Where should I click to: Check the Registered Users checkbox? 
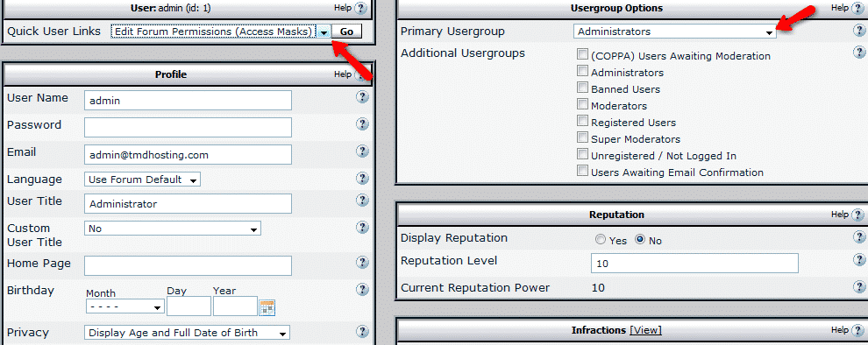pyautogui.click(x=582, y=121)
